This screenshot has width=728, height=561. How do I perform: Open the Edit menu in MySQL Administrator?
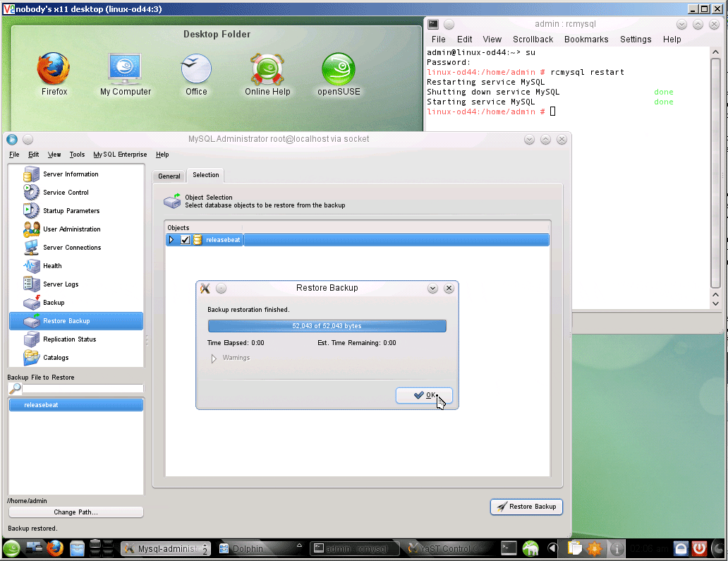pyautogui.click(x=33, y=155)
